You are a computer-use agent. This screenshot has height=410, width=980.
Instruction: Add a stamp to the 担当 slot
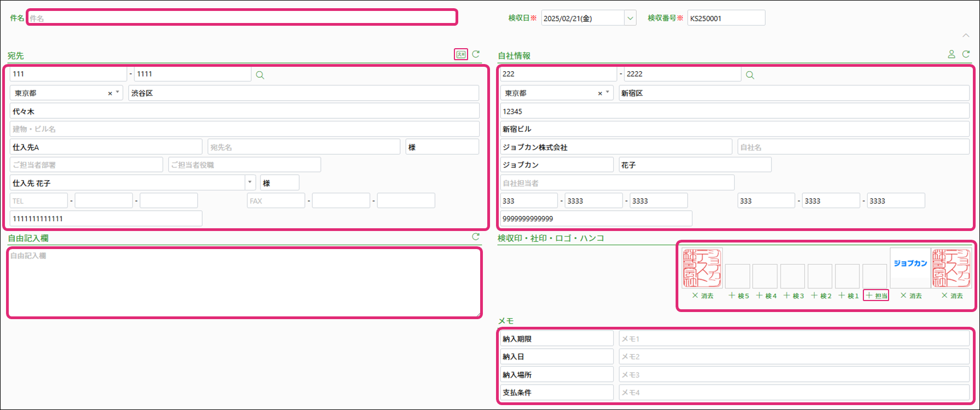876,296
